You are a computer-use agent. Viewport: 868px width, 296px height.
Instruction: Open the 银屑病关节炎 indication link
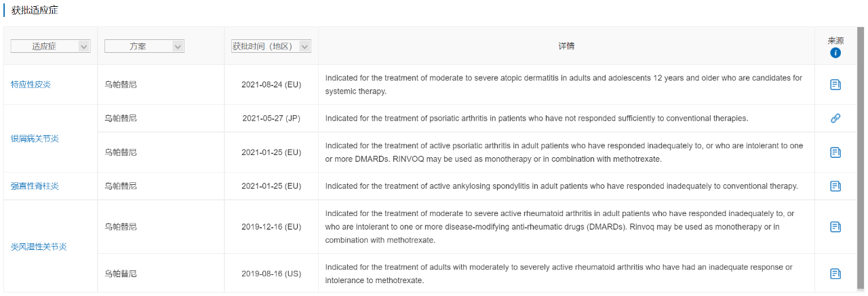pyautogui.click(x=35, y=139)
